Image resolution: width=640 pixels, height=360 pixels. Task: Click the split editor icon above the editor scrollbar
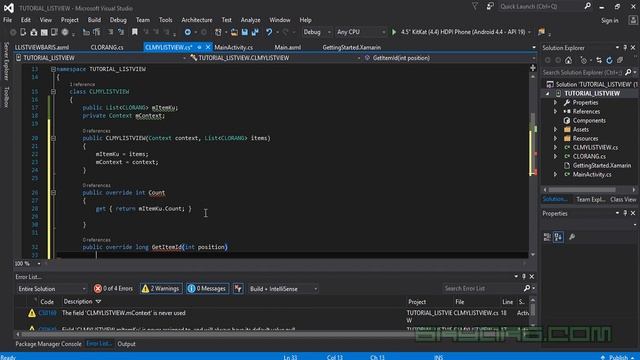[533, 68]
